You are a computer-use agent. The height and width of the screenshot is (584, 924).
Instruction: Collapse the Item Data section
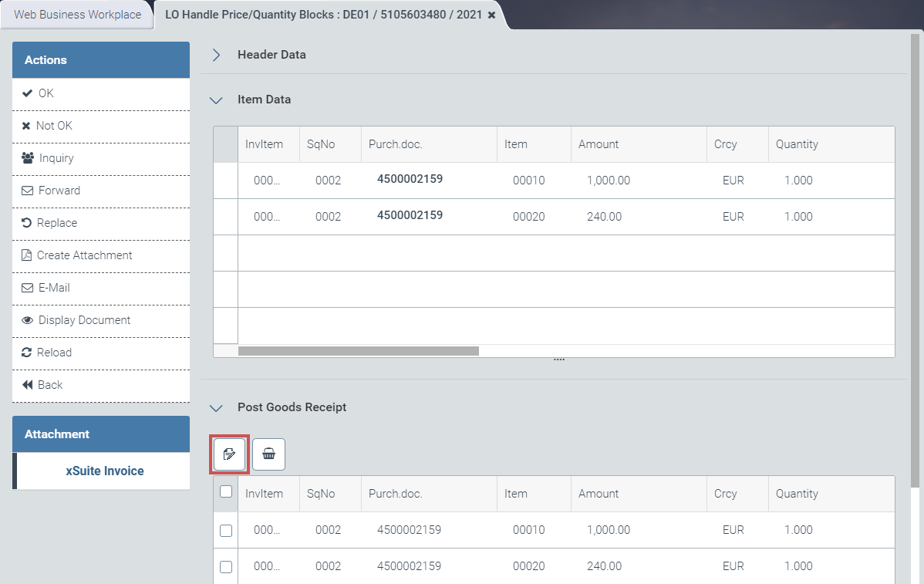tap(217, 100)
